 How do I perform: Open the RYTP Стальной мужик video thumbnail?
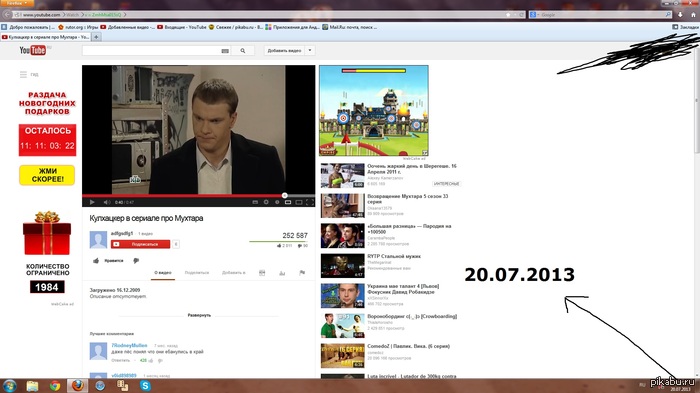coord(342,266)
